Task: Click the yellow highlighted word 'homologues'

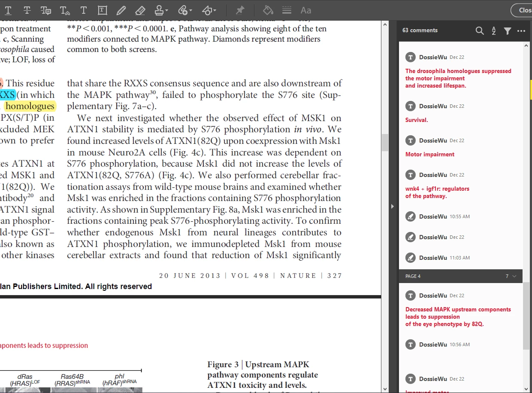Action: pyautogui.click(x=30, y=106)
